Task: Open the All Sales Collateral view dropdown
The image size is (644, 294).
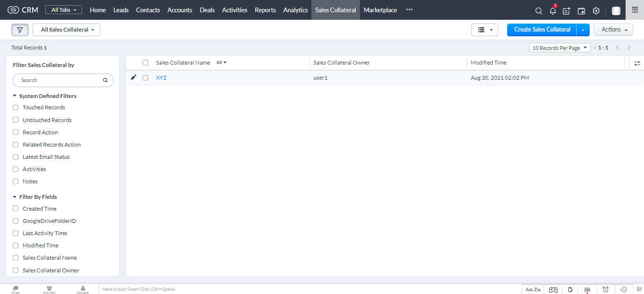Action: [67, 30]
